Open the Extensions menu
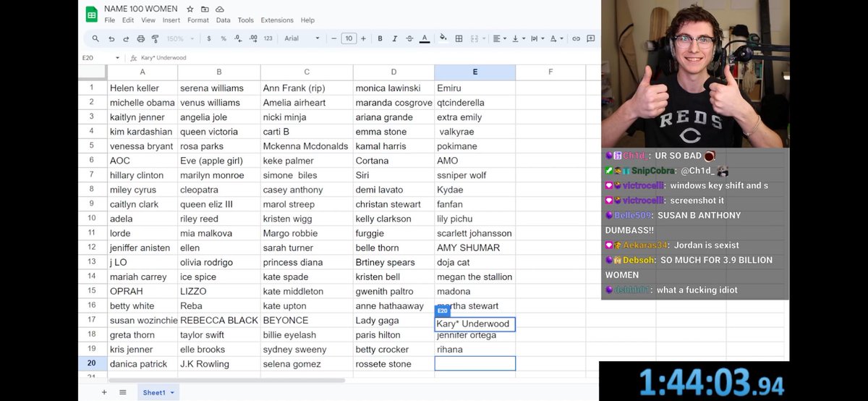 pyautogui.click(x=277, y=20)
